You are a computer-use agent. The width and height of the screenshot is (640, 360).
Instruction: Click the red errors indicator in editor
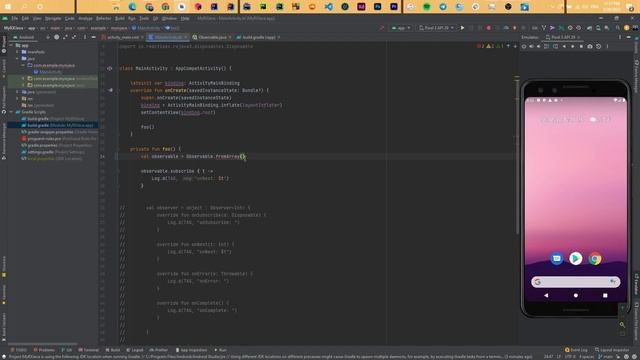point(481,46)
